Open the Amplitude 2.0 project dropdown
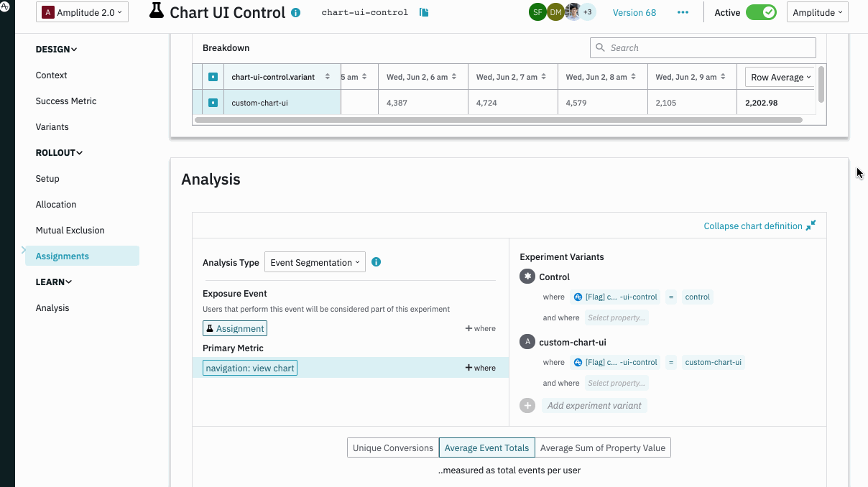This screenshot has height=487, width=868. pos(82,12)
